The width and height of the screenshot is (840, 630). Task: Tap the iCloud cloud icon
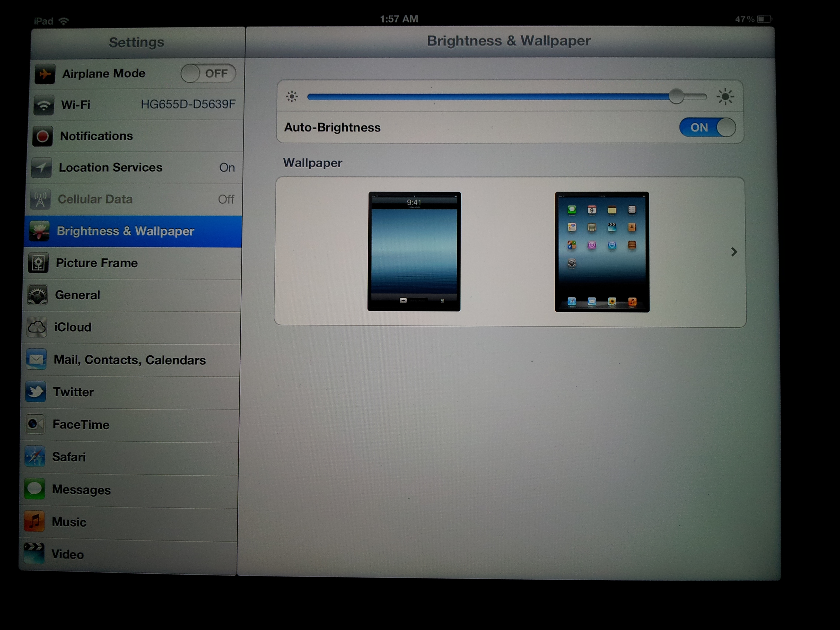(x=37, y=327)
